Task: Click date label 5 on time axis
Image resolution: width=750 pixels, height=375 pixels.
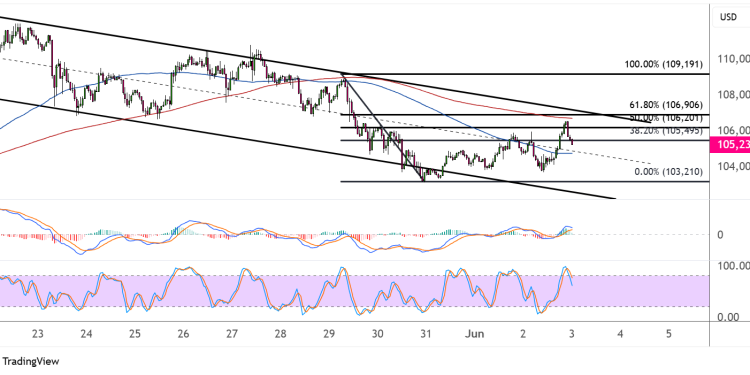Action: point(669,334)
